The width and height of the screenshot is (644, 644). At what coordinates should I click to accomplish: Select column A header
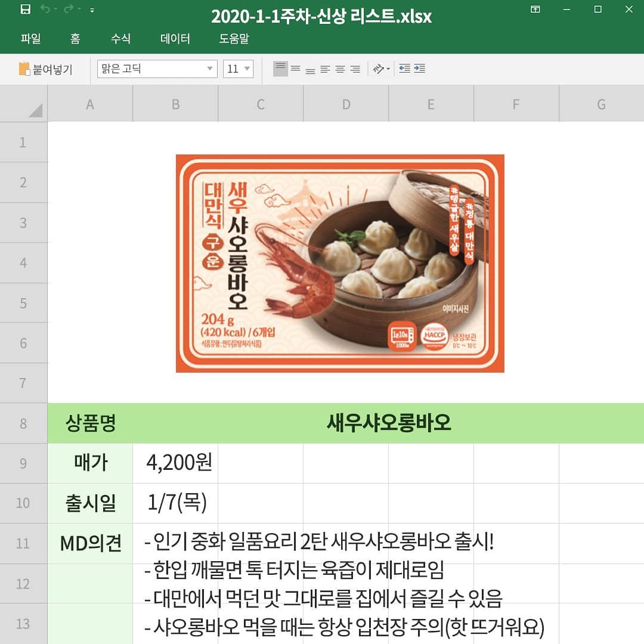coord(90,104)
